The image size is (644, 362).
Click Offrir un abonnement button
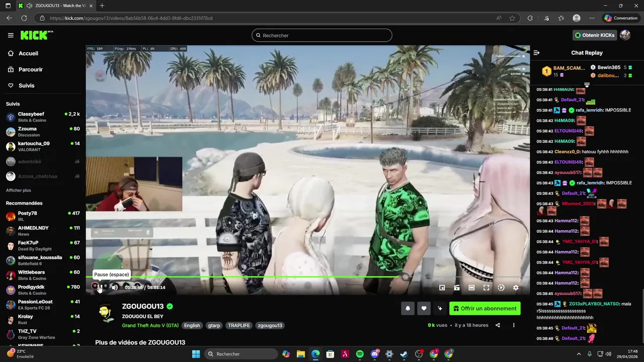(x=485, y=308)
